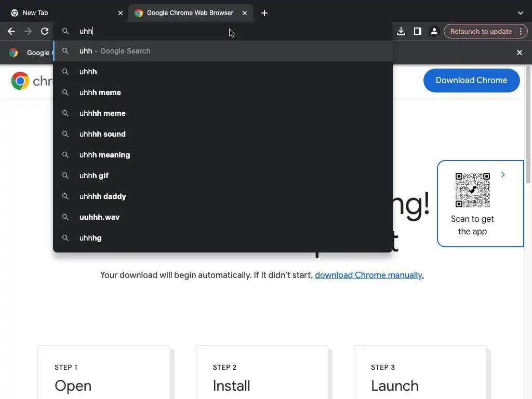The image size is (532, 399).
Task: Open the profile avatar menu
Action: click(434, 31)
